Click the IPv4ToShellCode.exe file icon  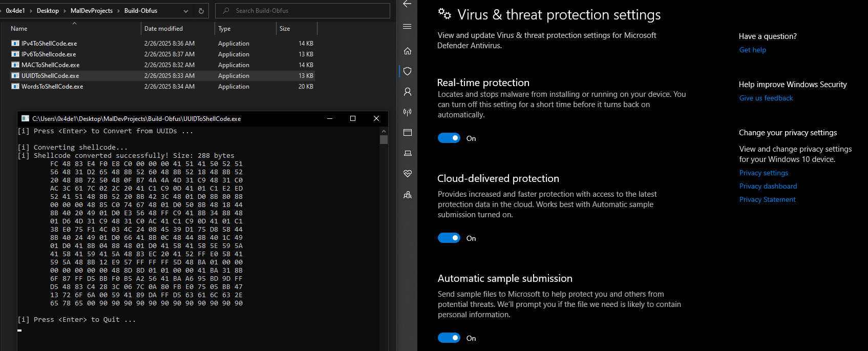click(15, 44)
